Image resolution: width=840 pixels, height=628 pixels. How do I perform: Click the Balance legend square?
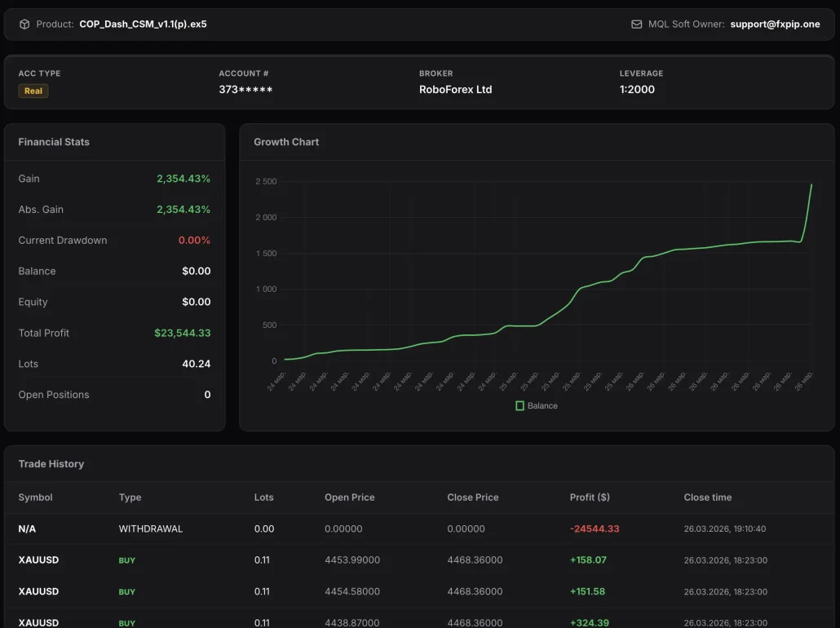click(519, 405)
